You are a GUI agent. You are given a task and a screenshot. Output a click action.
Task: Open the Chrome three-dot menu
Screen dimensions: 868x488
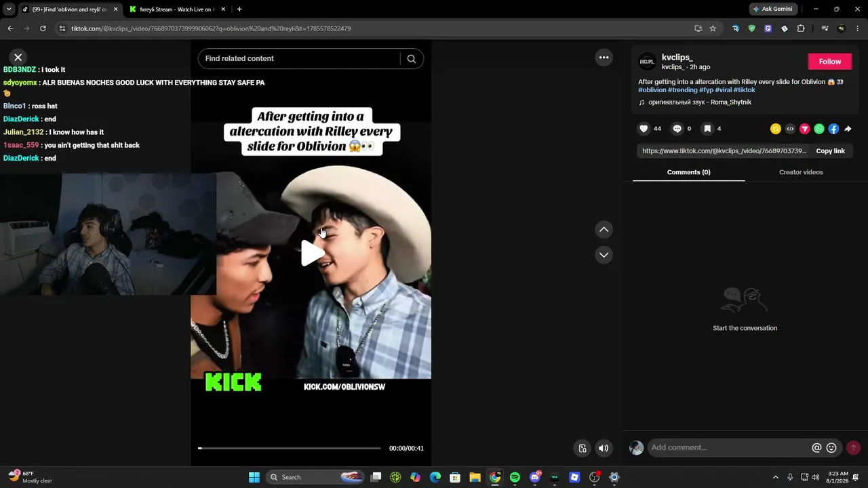[x=858, y=28]
